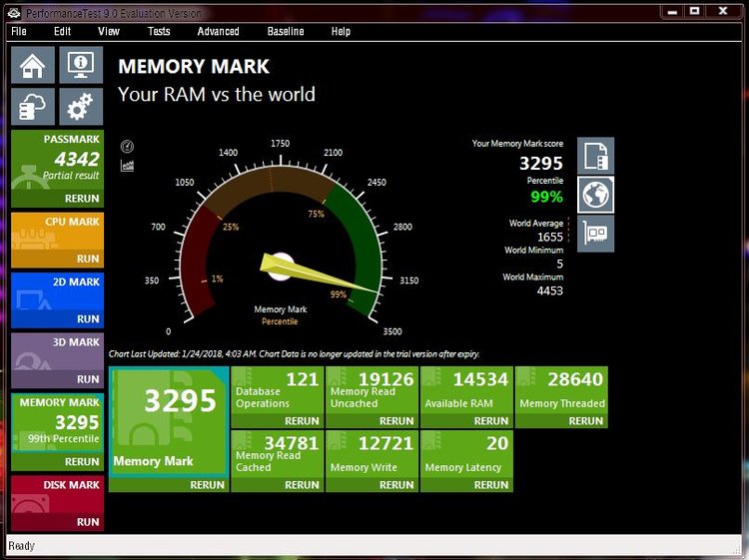The image size is (749, 560).
Task: Click the gauge needle hub
Action: [x=281, y=267]
